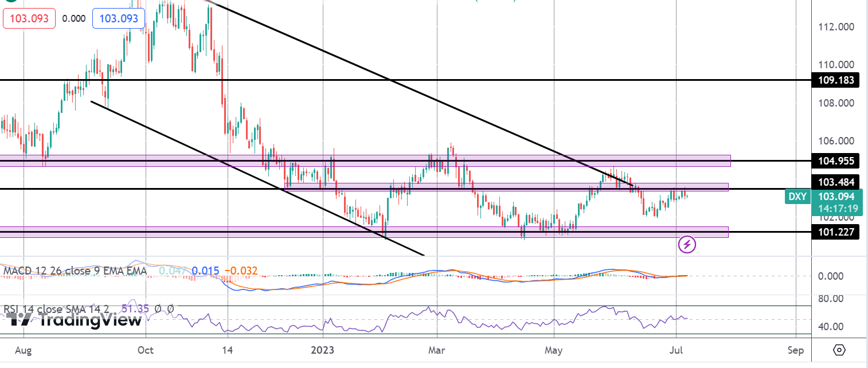Open the chart settings hexagon icon

click(839, 350)
